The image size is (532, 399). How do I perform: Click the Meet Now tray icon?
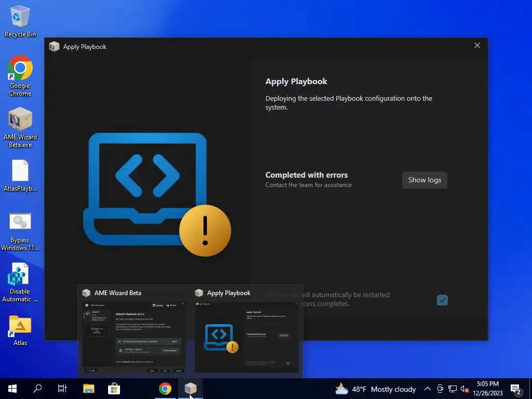coord(440,389)
